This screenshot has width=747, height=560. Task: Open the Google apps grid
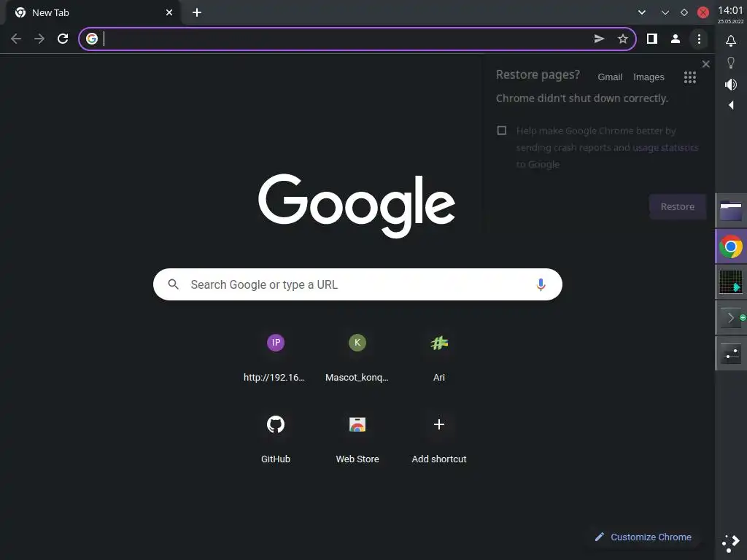coord(690,77)
